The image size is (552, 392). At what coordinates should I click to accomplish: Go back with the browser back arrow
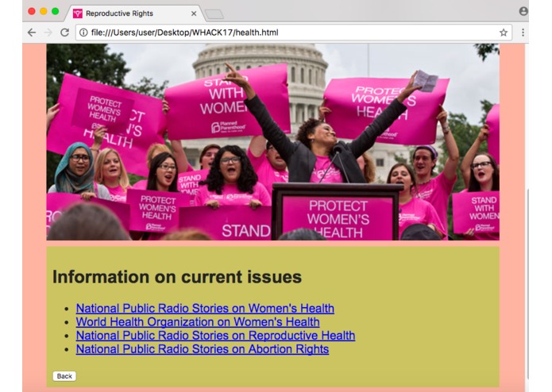[x=32, y=33]
